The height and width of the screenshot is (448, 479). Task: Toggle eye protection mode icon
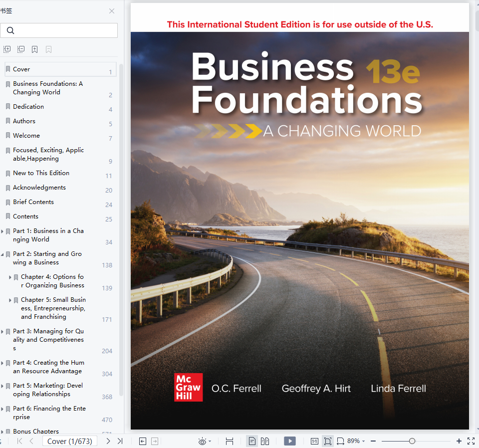tap(202, 442)
